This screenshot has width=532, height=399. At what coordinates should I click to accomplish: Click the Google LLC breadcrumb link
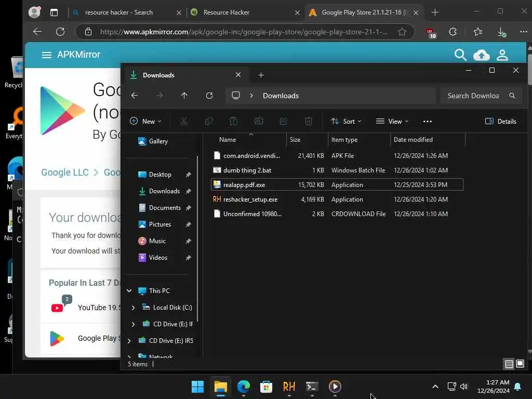pos(65,172)
